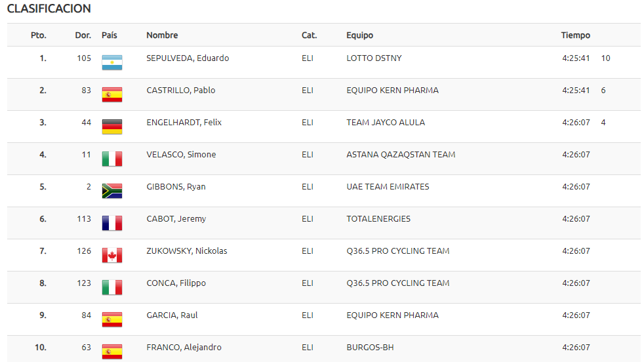Click the Canada flag beside Zukowsky
The width and height of the screenshot is (644, 362).
[x=112, y=255]
